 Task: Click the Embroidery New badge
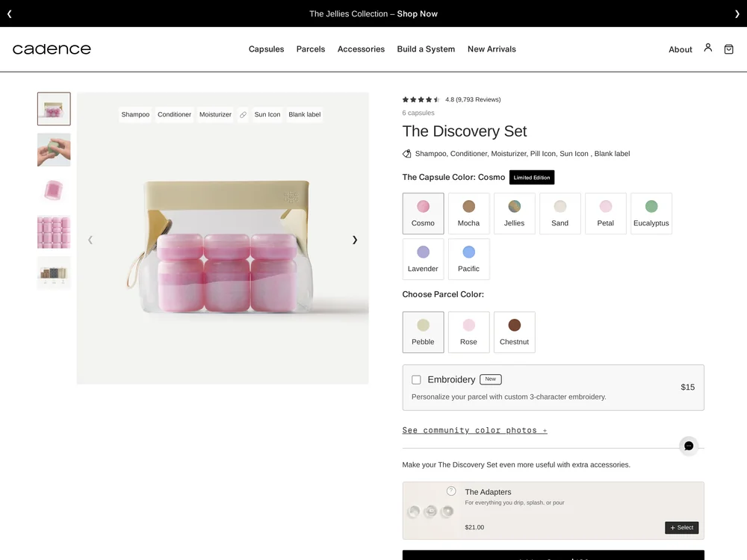coord(491,379)
